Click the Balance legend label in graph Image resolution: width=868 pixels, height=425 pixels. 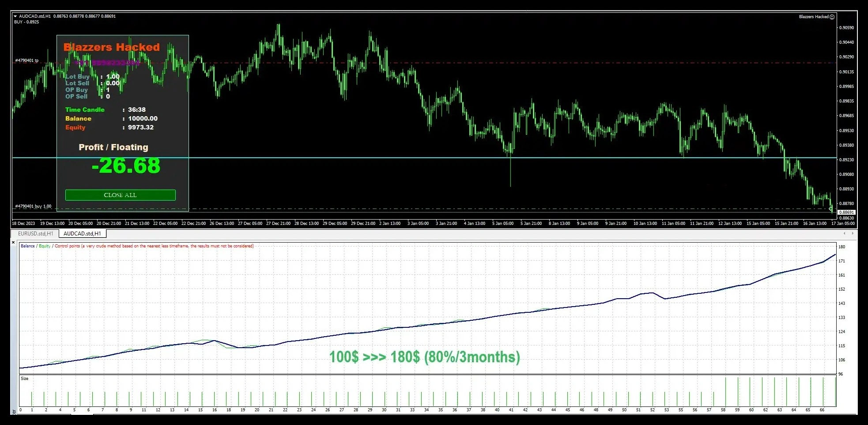[27, 246]
